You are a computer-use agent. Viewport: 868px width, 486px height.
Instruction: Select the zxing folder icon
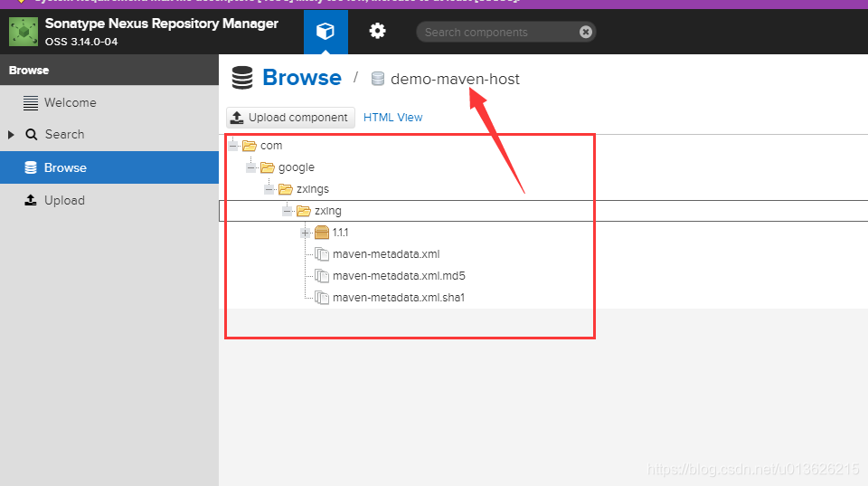(304, 211)
